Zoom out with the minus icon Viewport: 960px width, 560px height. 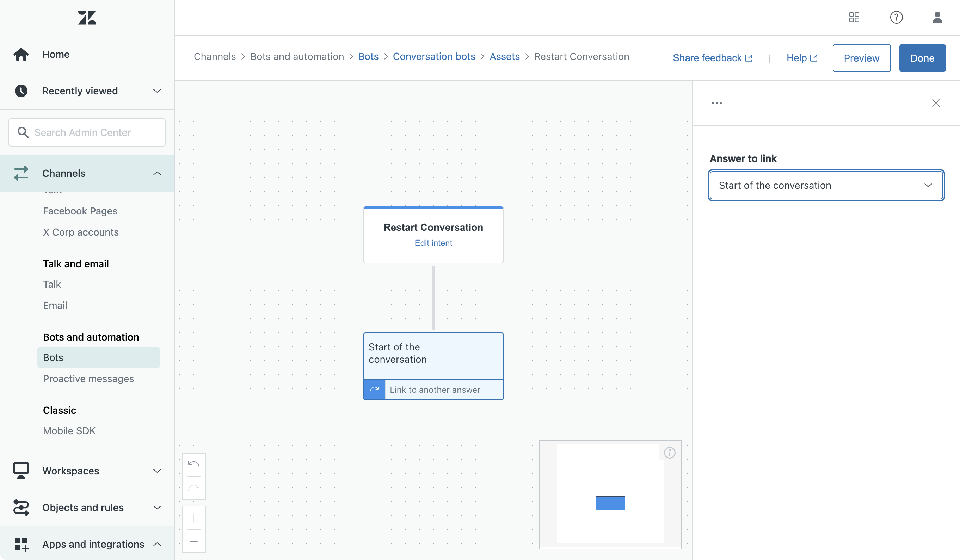193,541
